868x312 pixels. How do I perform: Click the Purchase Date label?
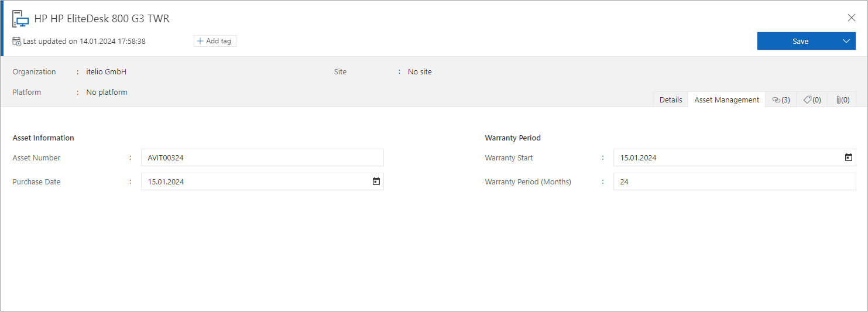[36, 182]
